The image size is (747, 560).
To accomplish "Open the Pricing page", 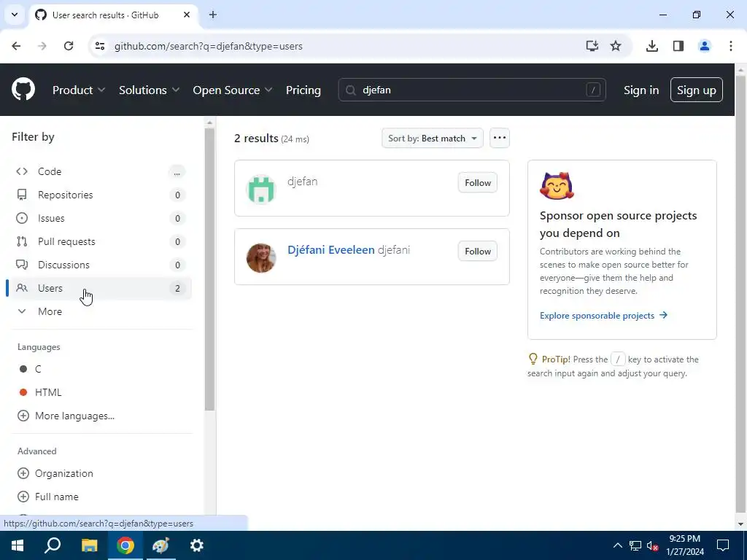I will click(x=303, y=90).
